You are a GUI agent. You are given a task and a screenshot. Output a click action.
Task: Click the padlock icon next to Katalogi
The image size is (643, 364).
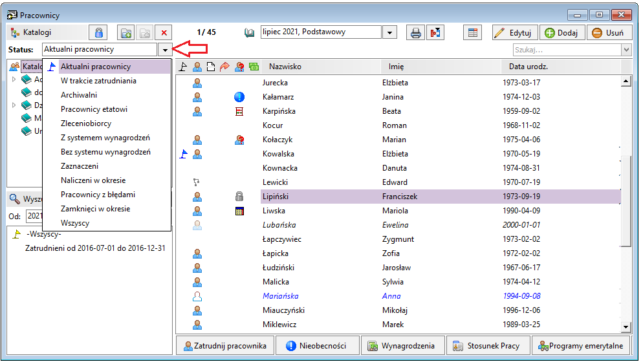pyautogui.click(x=98, y=33)
